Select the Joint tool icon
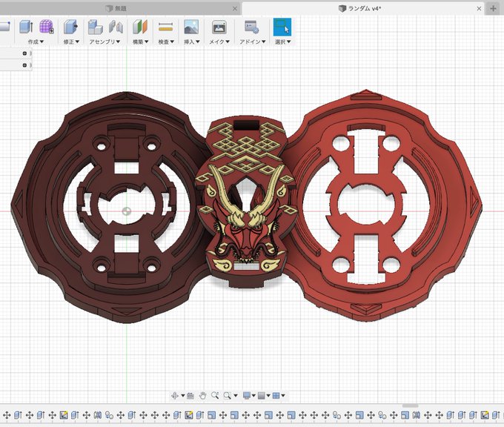The height and width of the screenshot is (427, 504). [116, 27]
